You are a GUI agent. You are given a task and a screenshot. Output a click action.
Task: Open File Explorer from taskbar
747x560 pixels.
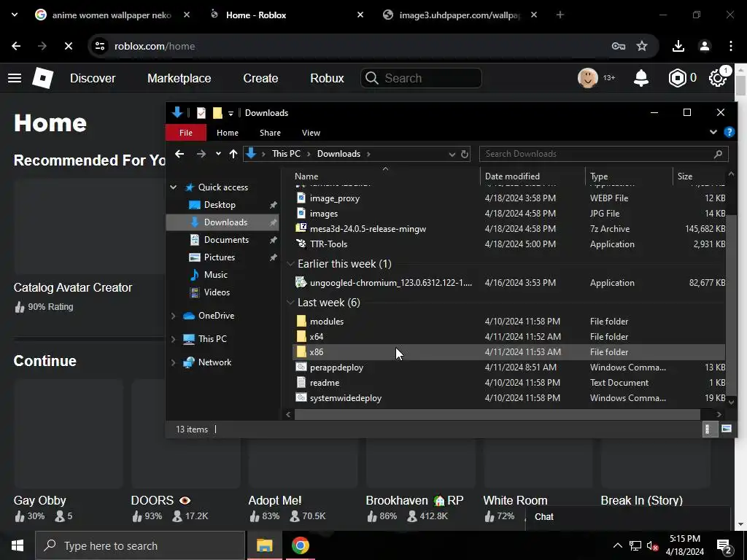[x=264, y=545]
